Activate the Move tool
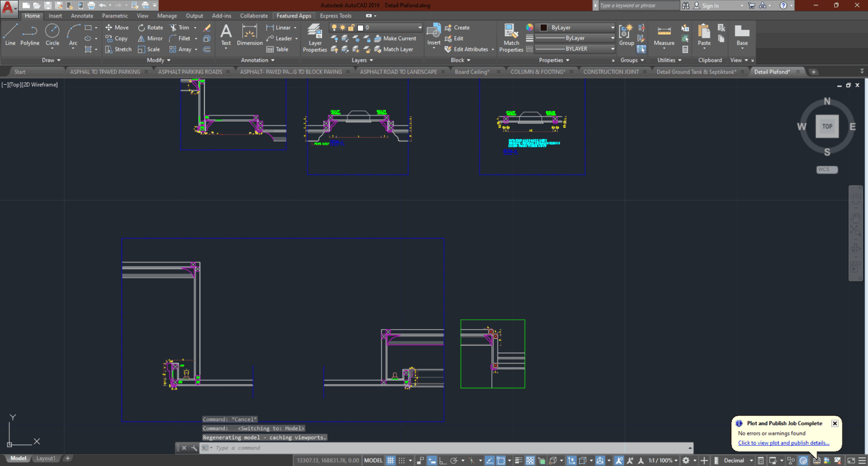Image resolution: width=868 pixels, height=466 pixels. (117, 27)
